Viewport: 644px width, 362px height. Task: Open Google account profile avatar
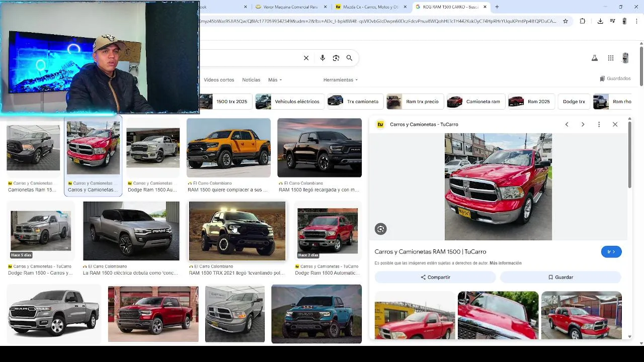625,58
